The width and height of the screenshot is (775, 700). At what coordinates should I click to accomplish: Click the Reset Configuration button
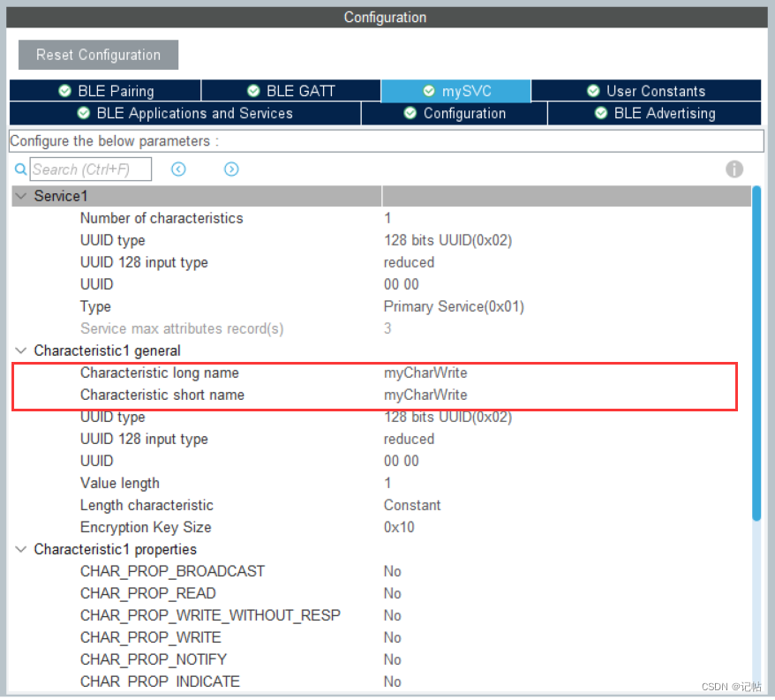tap(98, 55)
